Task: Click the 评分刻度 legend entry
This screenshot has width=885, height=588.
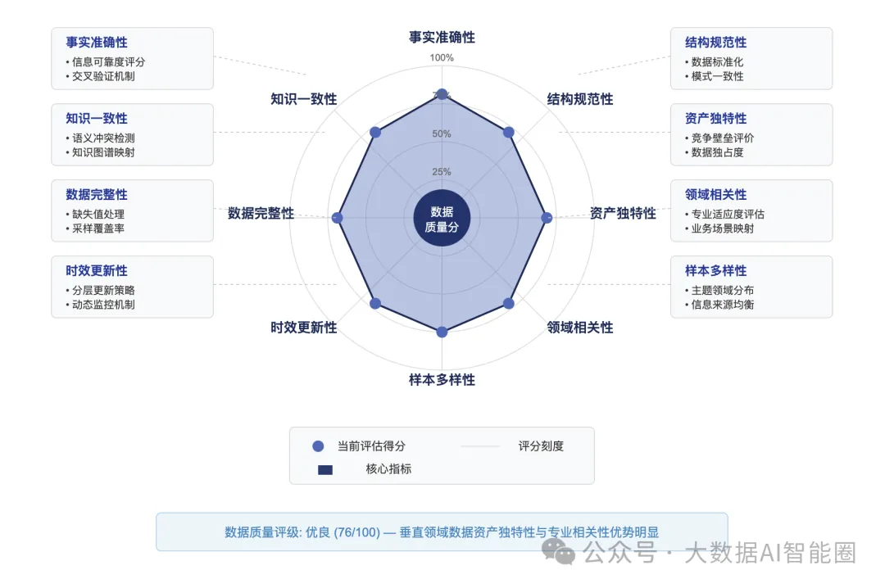Action: click(512, 446)
